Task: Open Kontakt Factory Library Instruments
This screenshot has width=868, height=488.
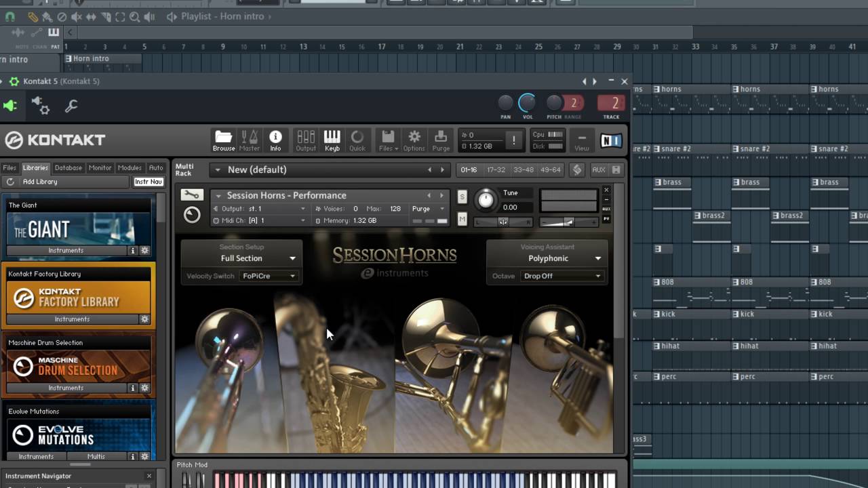Action: point(72,319)
